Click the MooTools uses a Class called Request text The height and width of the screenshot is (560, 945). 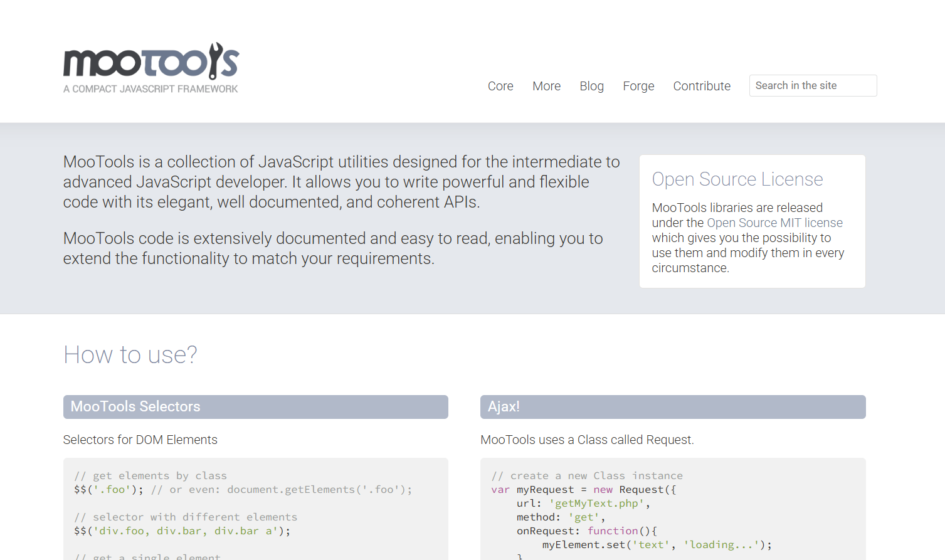coord(586,440)
